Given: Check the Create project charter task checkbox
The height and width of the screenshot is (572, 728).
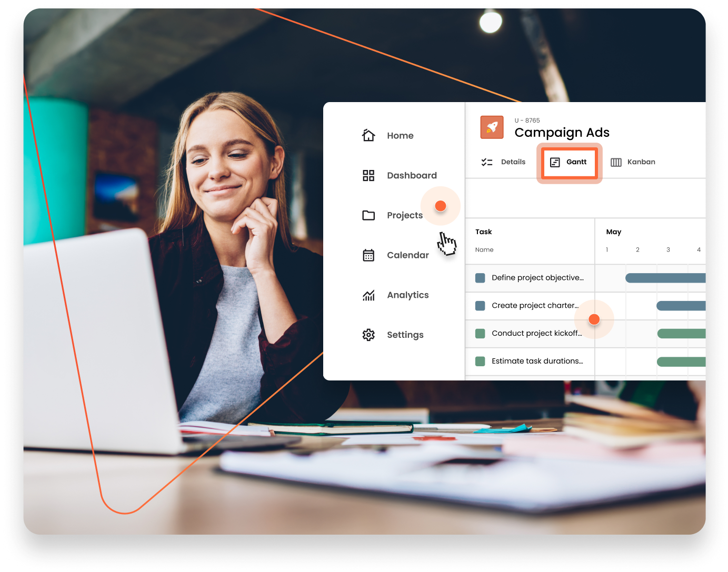Looking at the screenshot, I should click(x=480, y=305).
